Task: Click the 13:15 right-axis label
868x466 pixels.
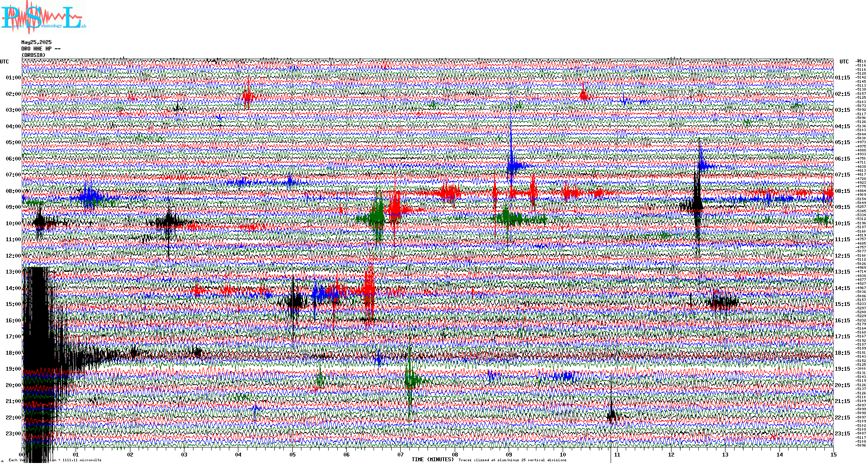Action: tap(843, 272)
